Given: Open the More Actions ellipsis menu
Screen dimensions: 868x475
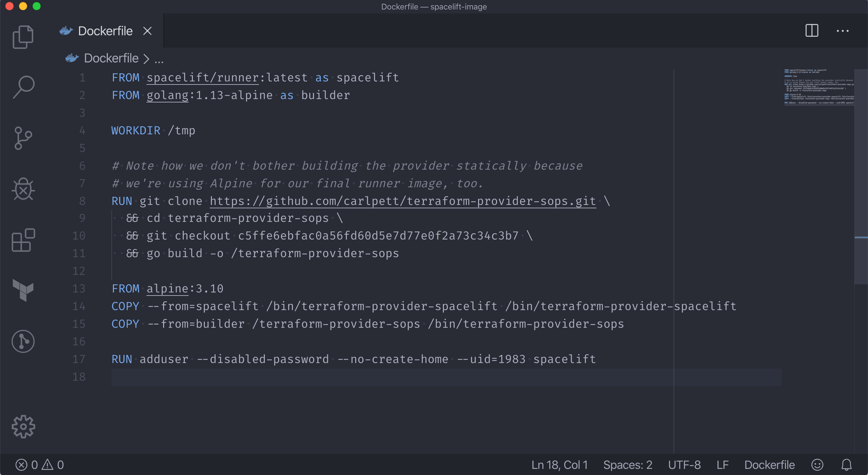Looking at the screenshot, I should point(843,31).
